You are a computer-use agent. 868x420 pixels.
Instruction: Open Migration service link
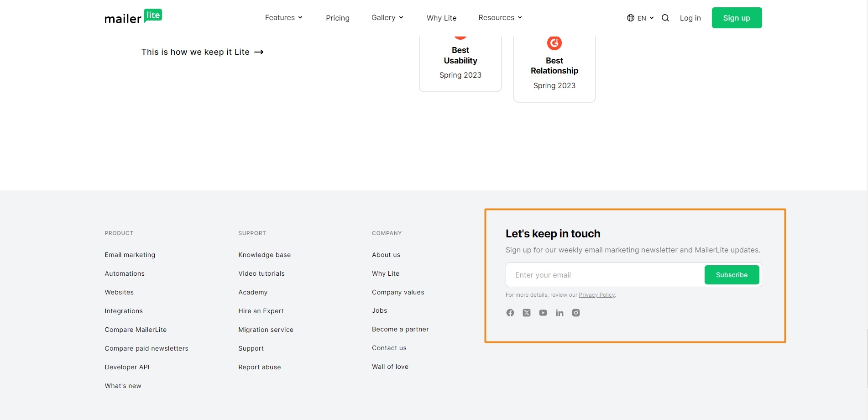coord(266,330)
